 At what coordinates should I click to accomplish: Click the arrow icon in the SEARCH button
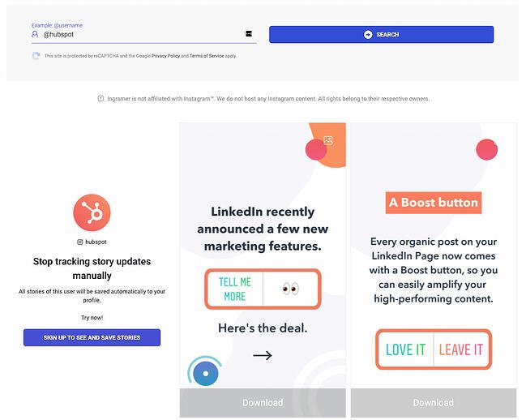click(x=368, y=35)
